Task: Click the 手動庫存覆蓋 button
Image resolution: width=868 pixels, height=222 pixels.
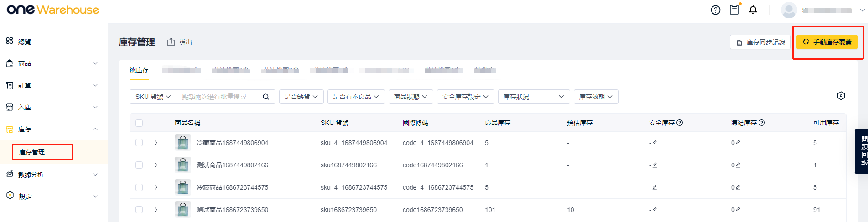Action: point(826,42)
